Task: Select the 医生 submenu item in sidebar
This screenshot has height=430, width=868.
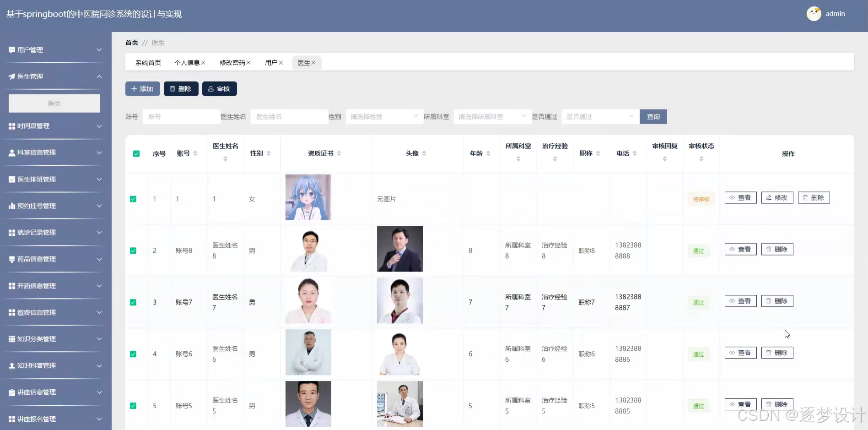Action: pyautogui.click(x=54, y=103)
